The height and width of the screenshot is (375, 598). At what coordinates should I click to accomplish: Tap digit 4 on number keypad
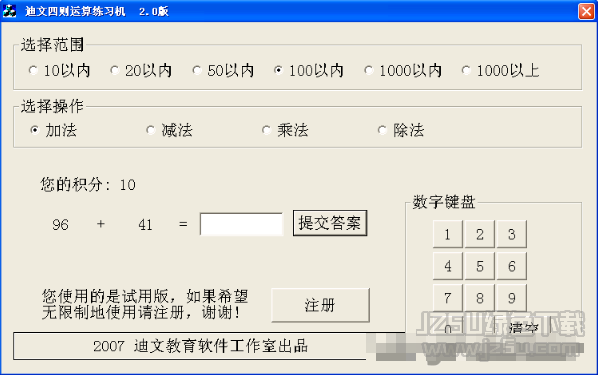click(448, 266)
